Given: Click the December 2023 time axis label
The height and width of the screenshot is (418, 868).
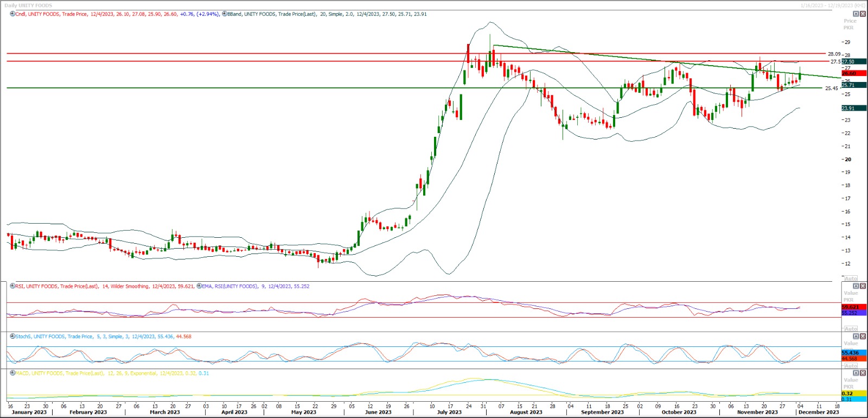Looking at the screenshot, I should pyautogui.click(x=818, y=413).
